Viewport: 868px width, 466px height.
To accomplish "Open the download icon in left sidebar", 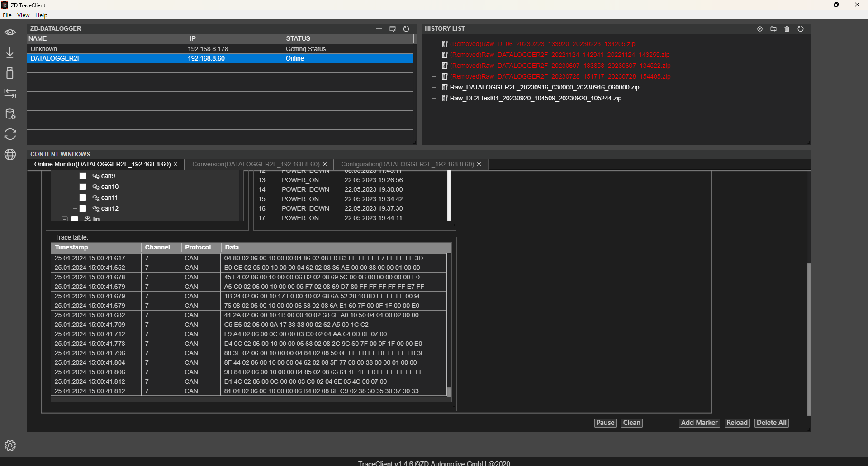I will coord(10,53).
